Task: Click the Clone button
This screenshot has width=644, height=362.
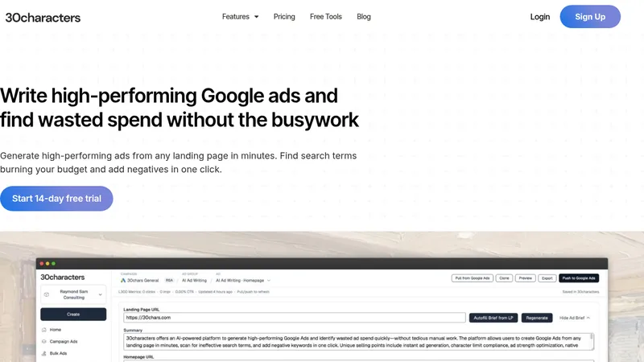Action: 504,278
